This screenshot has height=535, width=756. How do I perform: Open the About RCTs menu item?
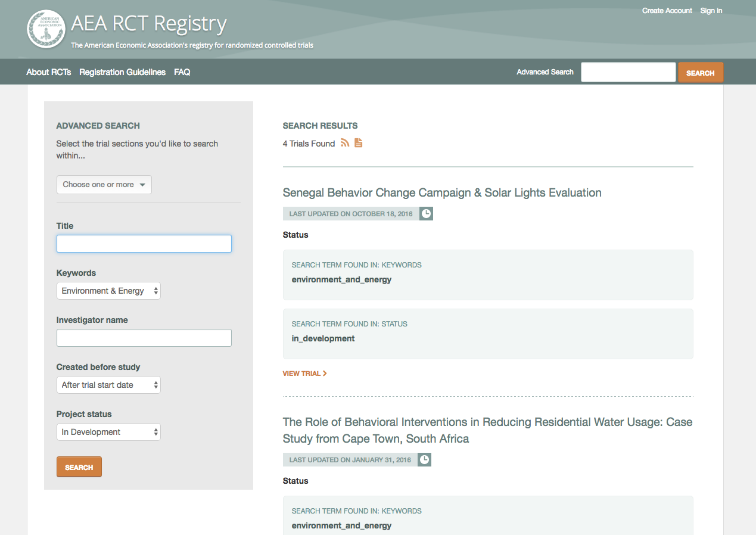point(49,72)
